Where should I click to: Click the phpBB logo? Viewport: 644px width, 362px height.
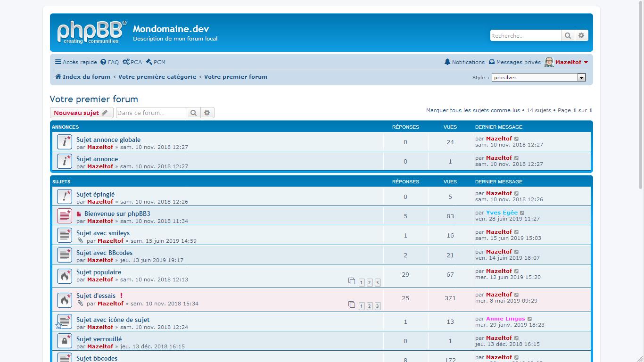tap(92, 32)
